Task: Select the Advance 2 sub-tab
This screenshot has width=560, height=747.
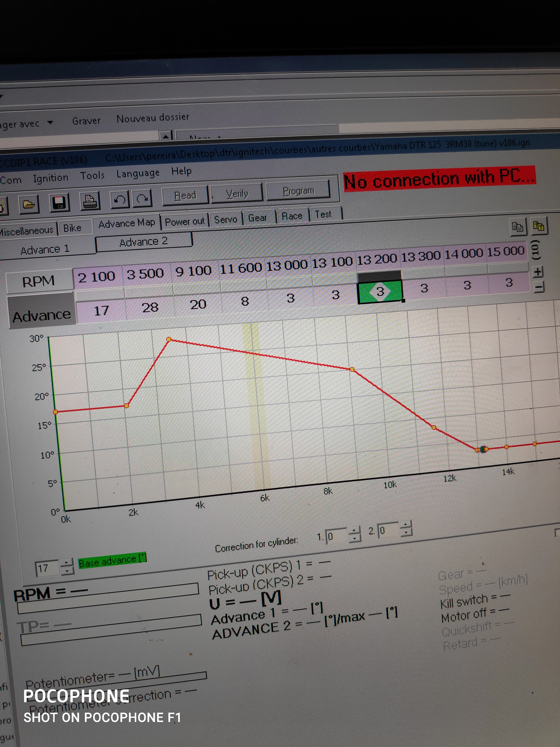Action: 144,242
